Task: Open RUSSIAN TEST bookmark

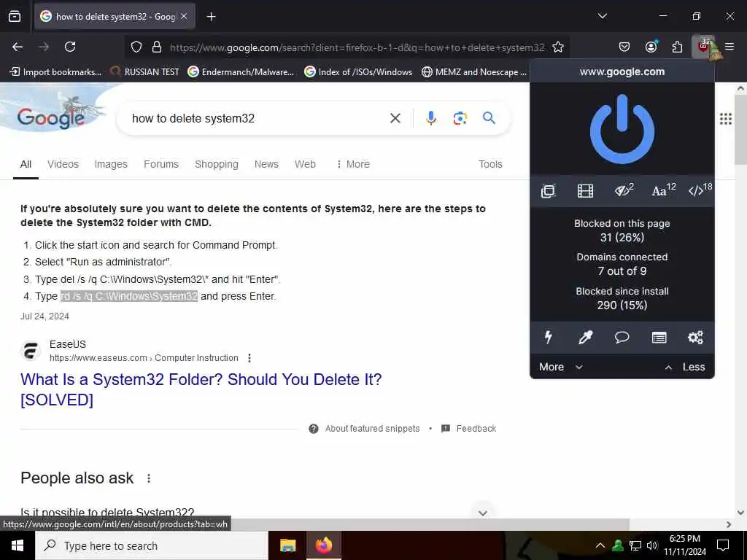Action: point(145,72)
